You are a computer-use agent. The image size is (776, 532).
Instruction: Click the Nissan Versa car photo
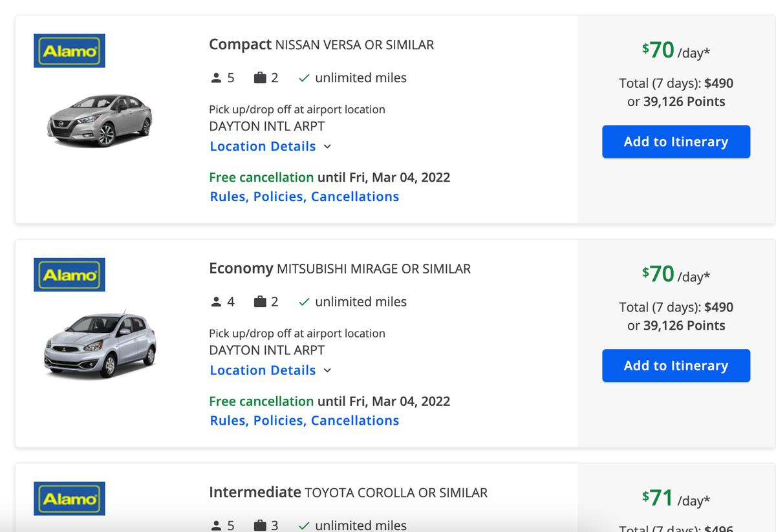[x=100, y=120]
